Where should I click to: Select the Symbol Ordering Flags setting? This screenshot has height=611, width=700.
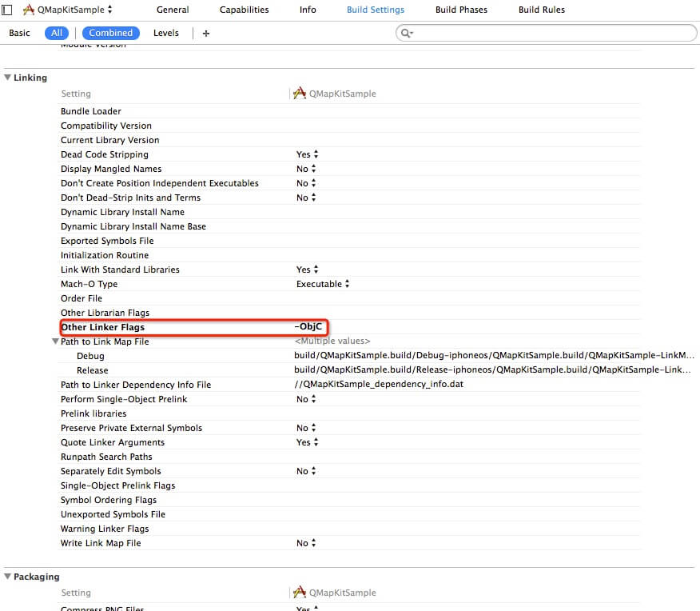[109, 500]
